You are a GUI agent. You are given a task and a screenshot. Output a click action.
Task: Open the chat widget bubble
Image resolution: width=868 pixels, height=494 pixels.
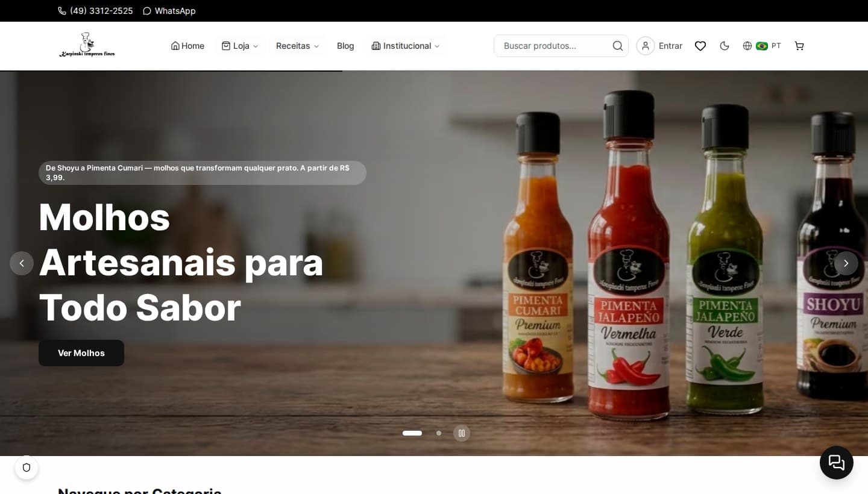click(836, 463)
